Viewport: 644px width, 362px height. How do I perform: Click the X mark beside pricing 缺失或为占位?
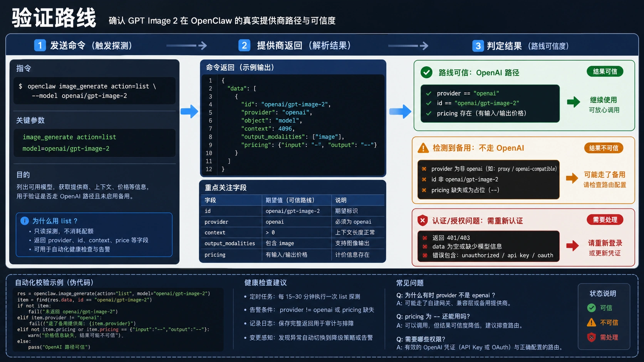(x=424, y=190)
